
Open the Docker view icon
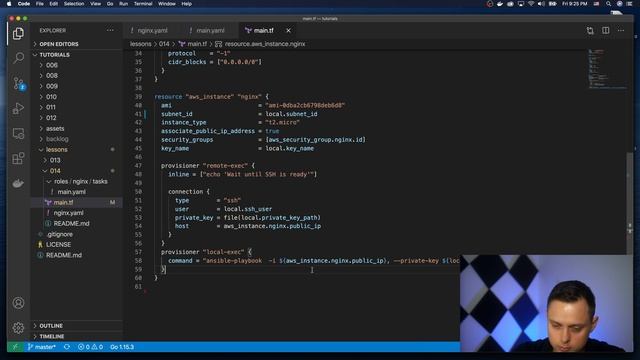pyautogui.click(x=18, y=183)
